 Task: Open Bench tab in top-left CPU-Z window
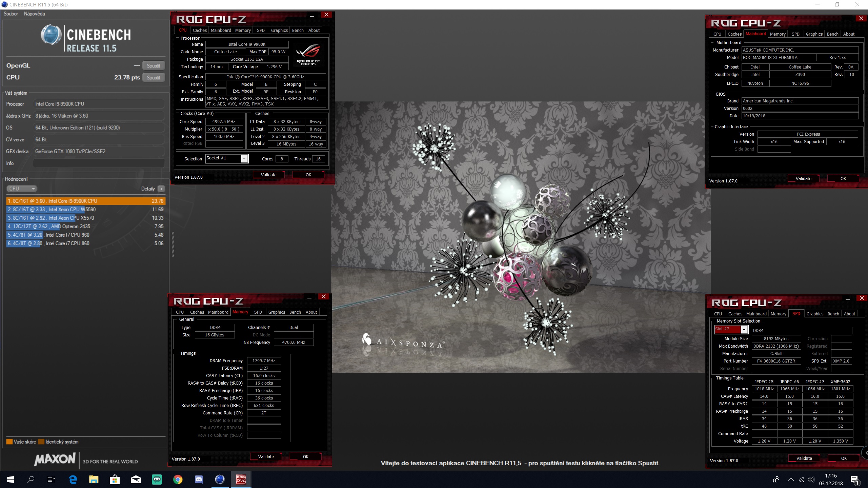coord(298,30)
